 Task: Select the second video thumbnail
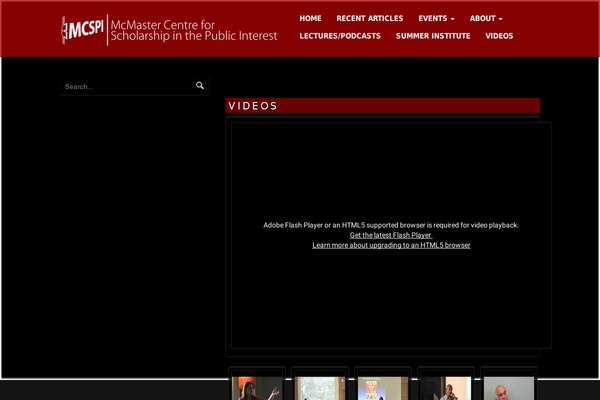(320, 387)
